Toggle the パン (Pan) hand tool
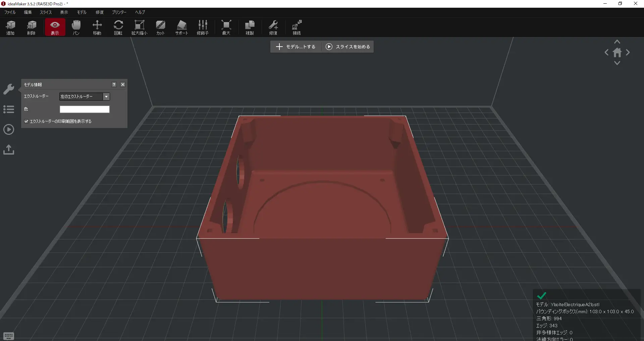 click(x=76, y=27)
